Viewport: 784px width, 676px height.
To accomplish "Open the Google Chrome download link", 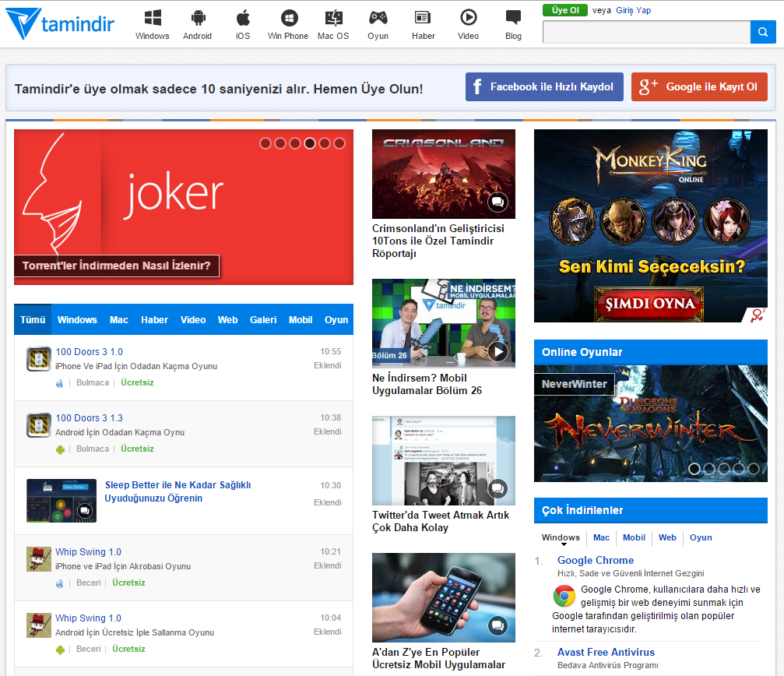I will coord(596,560).
